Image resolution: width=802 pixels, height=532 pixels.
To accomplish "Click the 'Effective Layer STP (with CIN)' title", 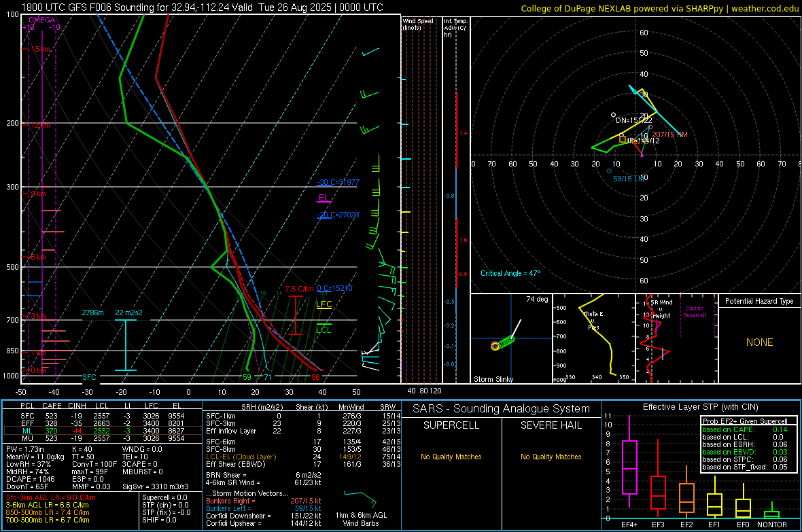I will pyautogui.click(x=700, y=407).
